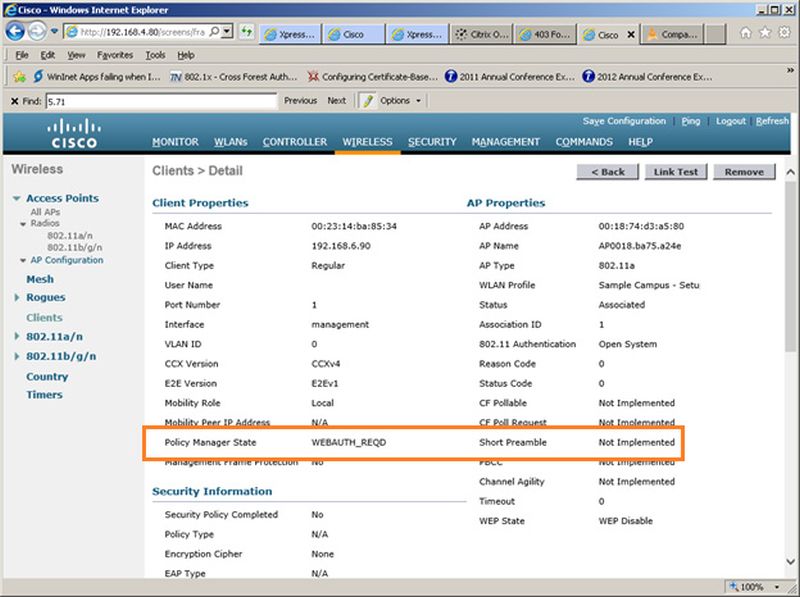Open 2012 Annual Conference favorite
Image resolution: width=800 pixels, height=597 pixels.
(647, 77)
